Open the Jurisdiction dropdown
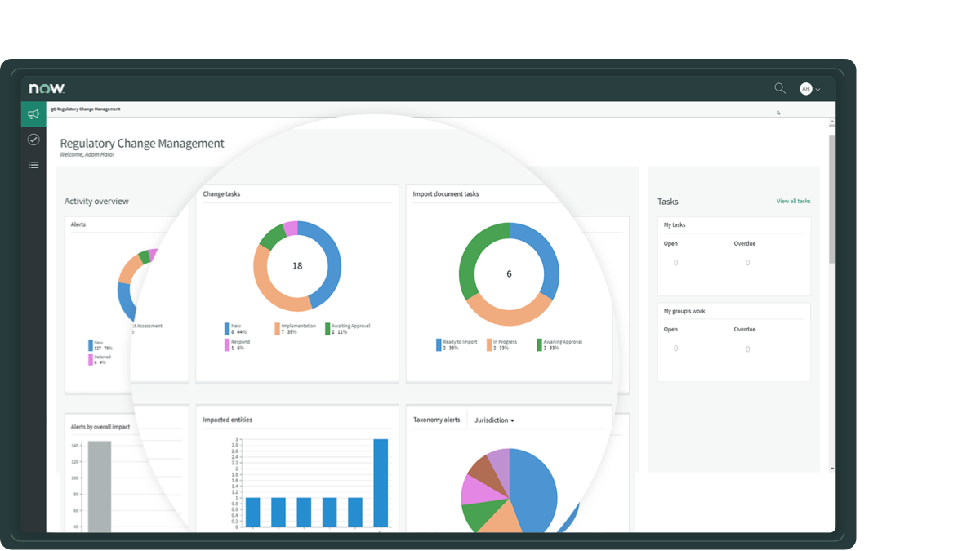Screen dimensions: 980x551 point(495,420)
